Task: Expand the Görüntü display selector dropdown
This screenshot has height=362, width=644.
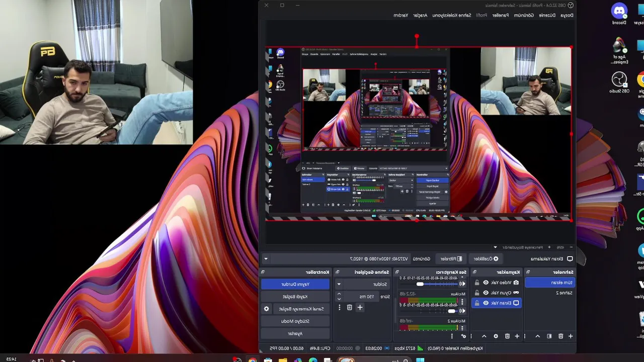Action: [x=266, y=259]
